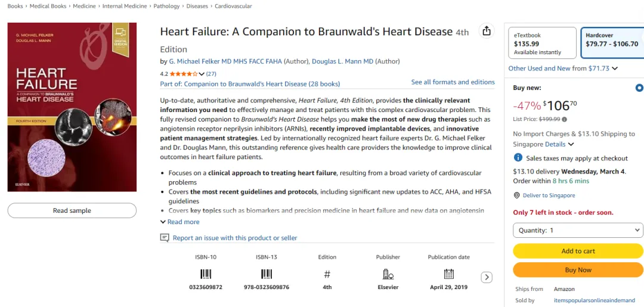Select the Hardcover format option
This screenshot has width=644, height=307.
(x=611, y=43)
